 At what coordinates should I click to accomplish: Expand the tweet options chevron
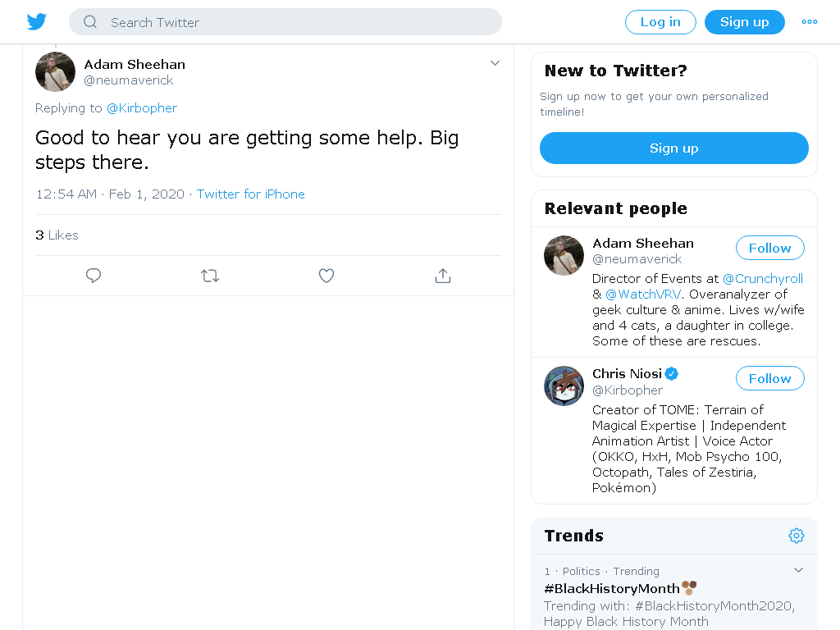pos(495,63)
